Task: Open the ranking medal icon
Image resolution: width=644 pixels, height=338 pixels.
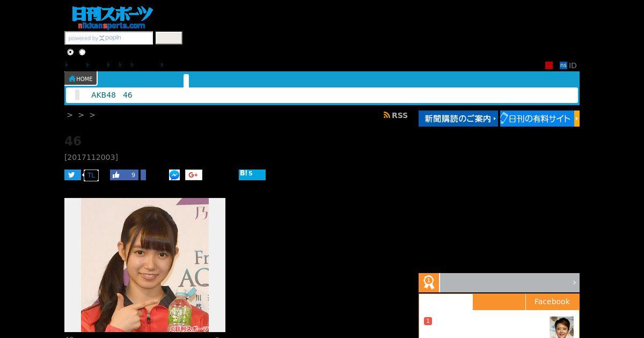Action: [429, 283]
